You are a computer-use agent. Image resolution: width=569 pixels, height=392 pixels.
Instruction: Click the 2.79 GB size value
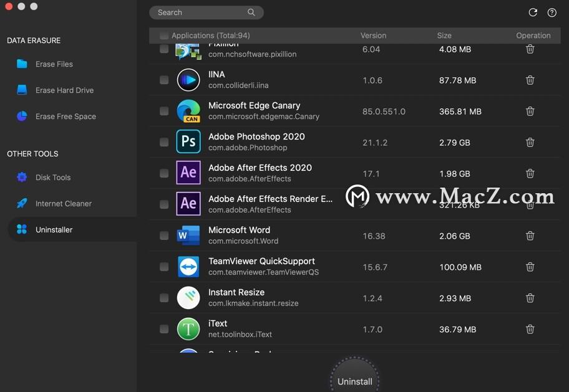(454, 143)
